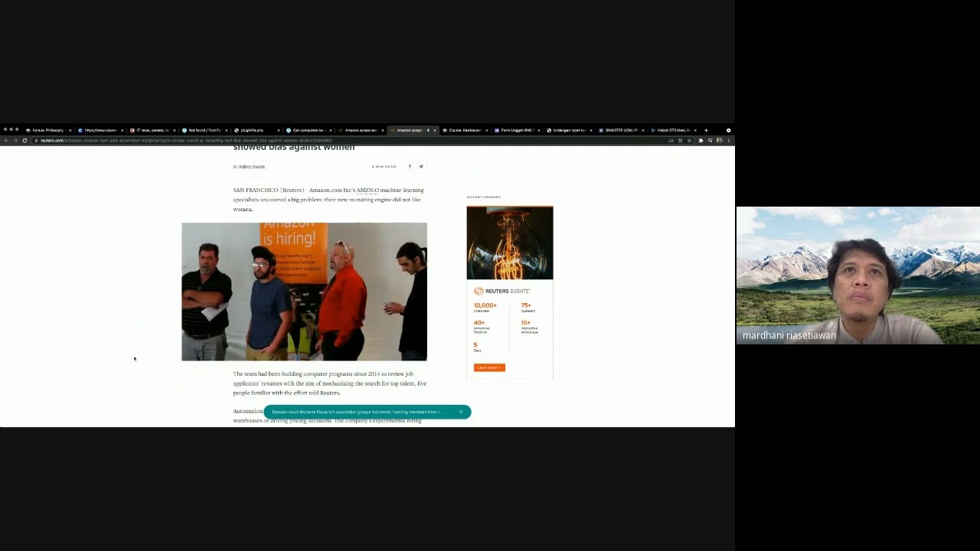
Task: Open author Jeffrey Dastin's link
Action: [252, 167]
